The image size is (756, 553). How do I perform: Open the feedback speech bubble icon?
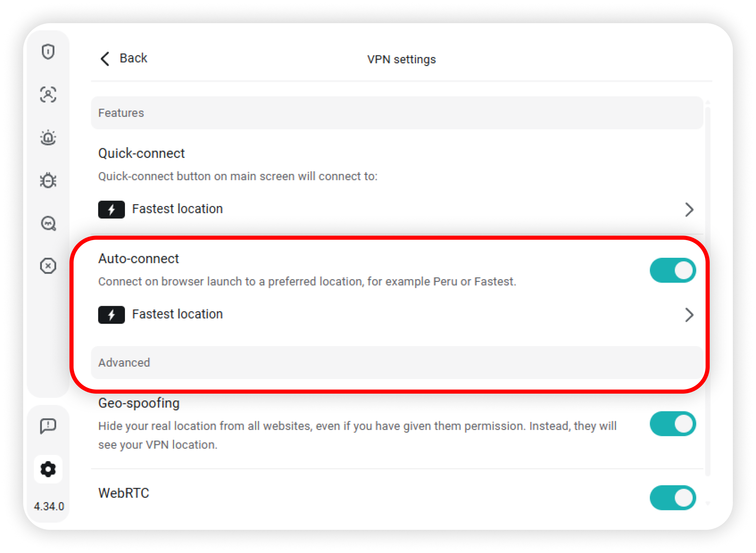click(x=48, y=426)
